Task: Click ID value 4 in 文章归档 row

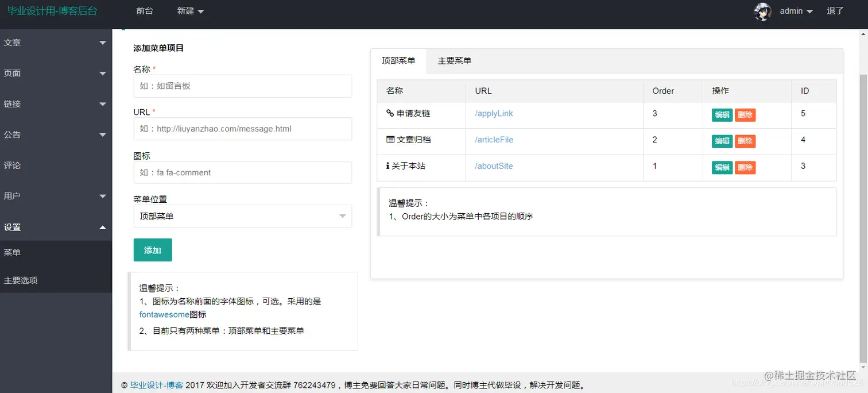Action: coord(803,140)
